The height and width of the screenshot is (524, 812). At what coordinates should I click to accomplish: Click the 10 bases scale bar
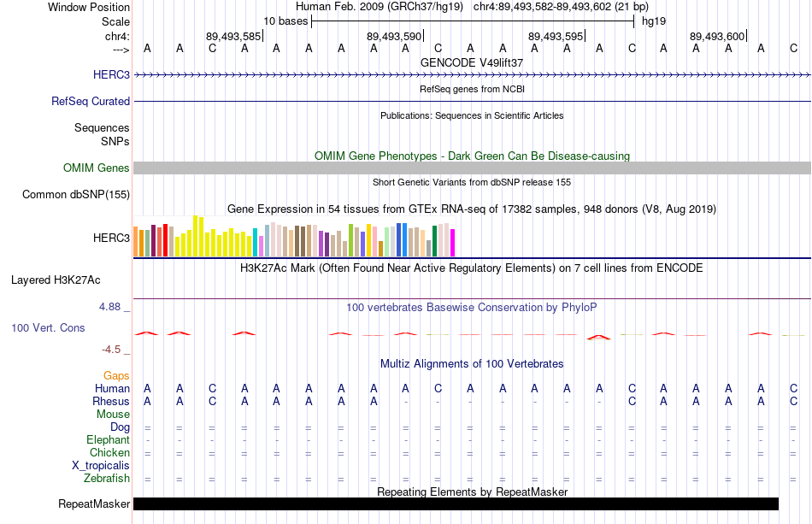(x=473, y=21)
